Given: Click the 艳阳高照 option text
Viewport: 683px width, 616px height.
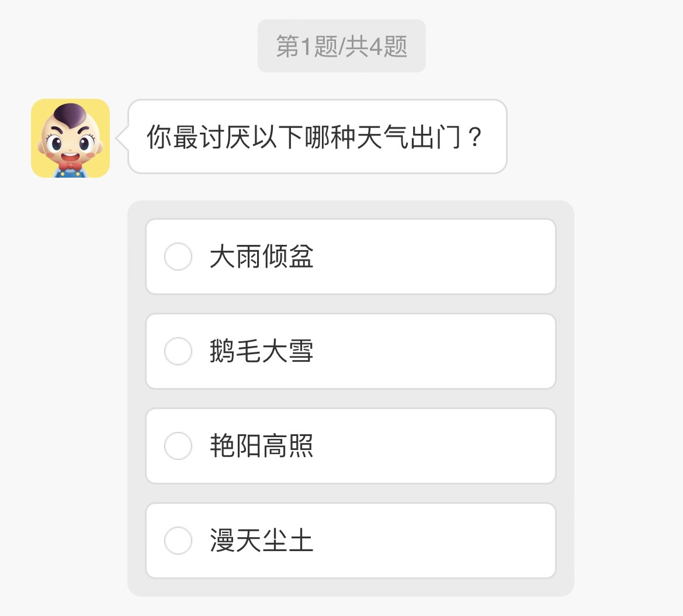Looking at the screenshot, I should tap(261, 446).
